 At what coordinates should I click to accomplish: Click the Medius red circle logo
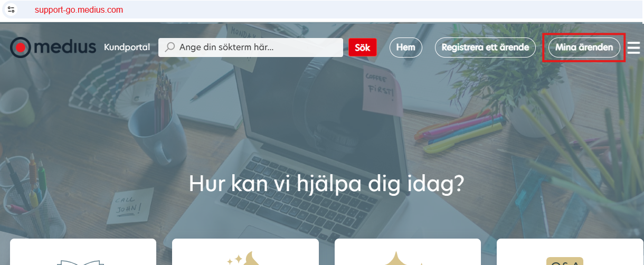(20, 48)
